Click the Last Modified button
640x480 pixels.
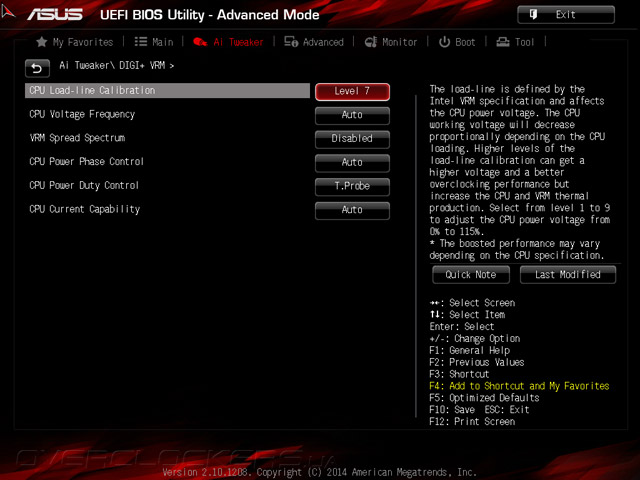(568, 275)
